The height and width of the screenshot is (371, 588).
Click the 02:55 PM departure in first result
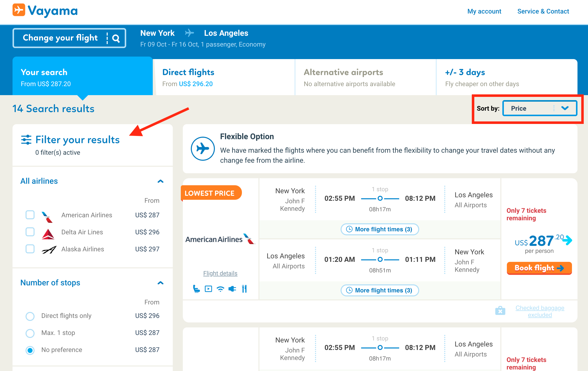tap(340, 199)
